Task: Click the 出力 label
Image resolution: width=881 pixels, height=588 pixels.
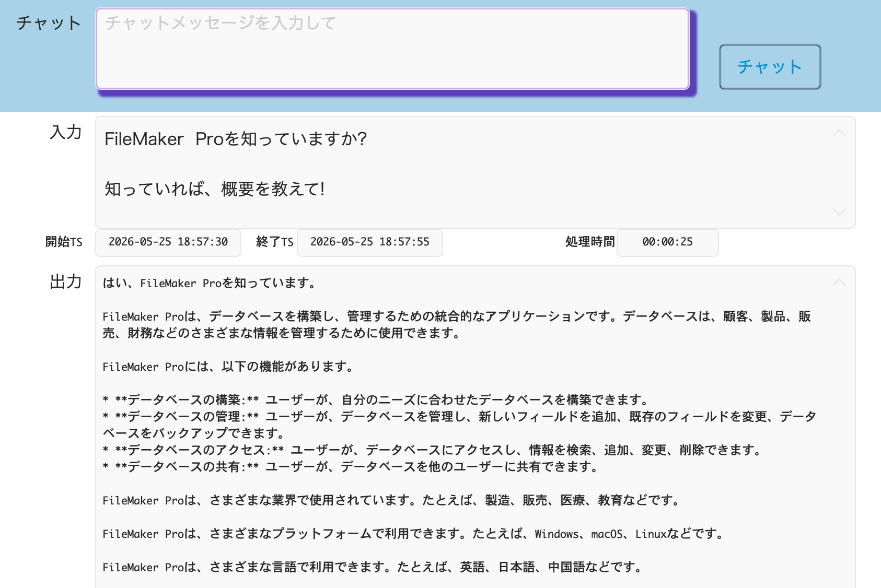Action: pos(66,282)
